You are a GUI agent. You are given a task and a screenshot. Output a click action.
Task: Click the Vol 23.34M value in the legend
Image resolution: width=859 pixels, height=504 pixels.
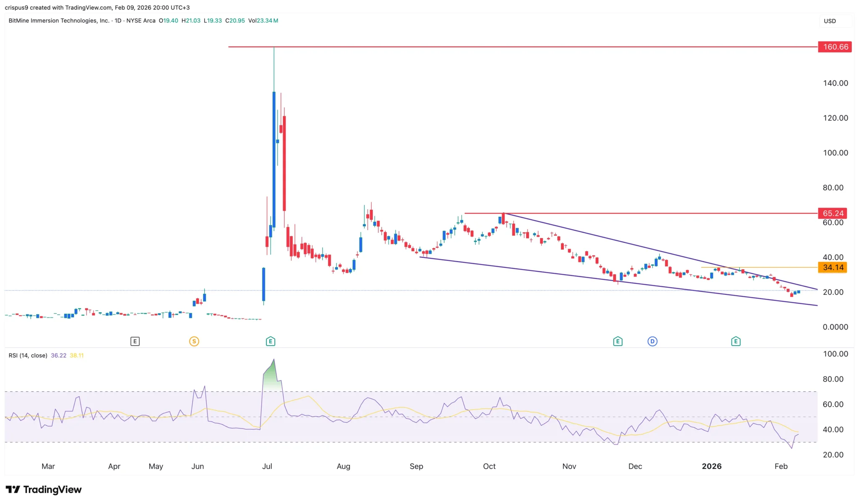[x=263, y=20]
